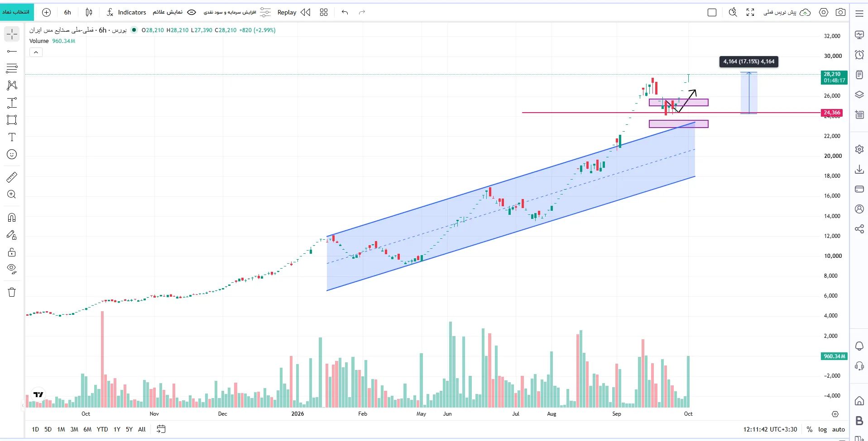Screen dimensions: 868x441
Task: Open object tree layers icon
Action: tap(859, 95)
